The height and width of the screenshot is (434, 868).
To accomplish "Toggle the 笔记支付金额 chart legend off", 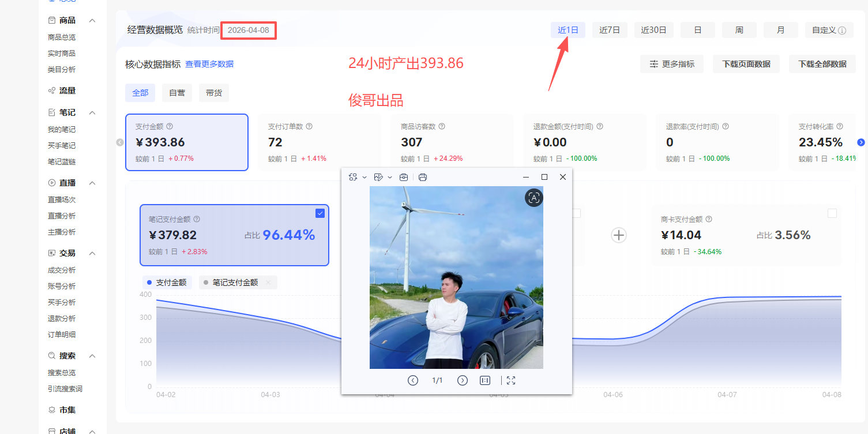I will coord(235,282).
